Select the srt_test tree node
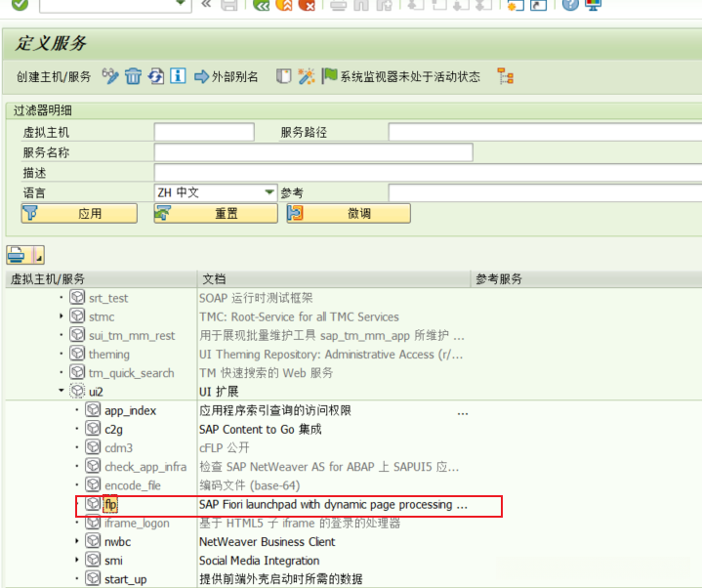 click(x=108, y=298)
